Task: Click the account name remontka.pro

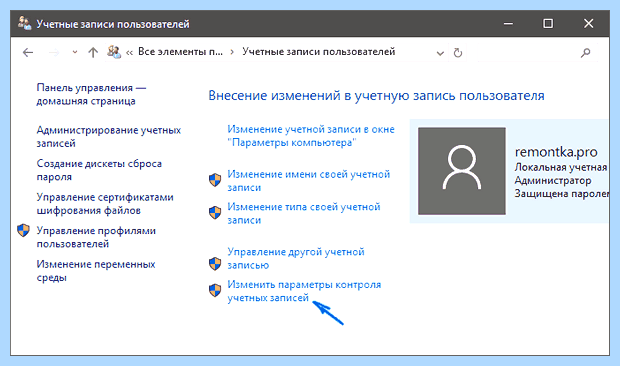Action: click(556, 152)
